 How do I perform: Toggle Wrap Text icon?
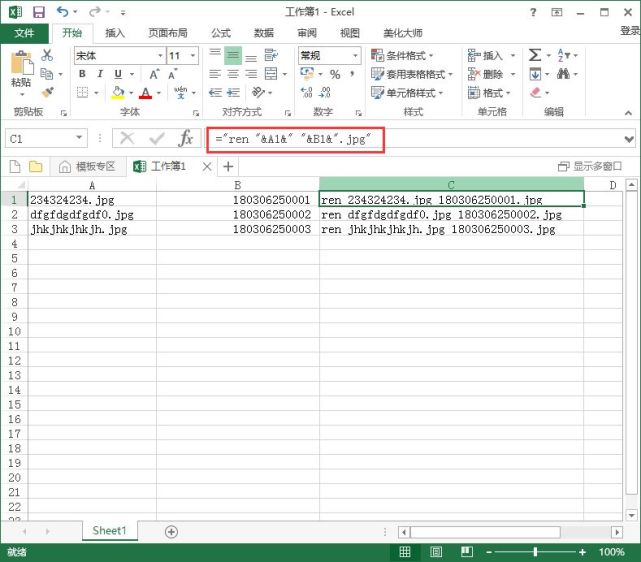click(x=271, y=55)
